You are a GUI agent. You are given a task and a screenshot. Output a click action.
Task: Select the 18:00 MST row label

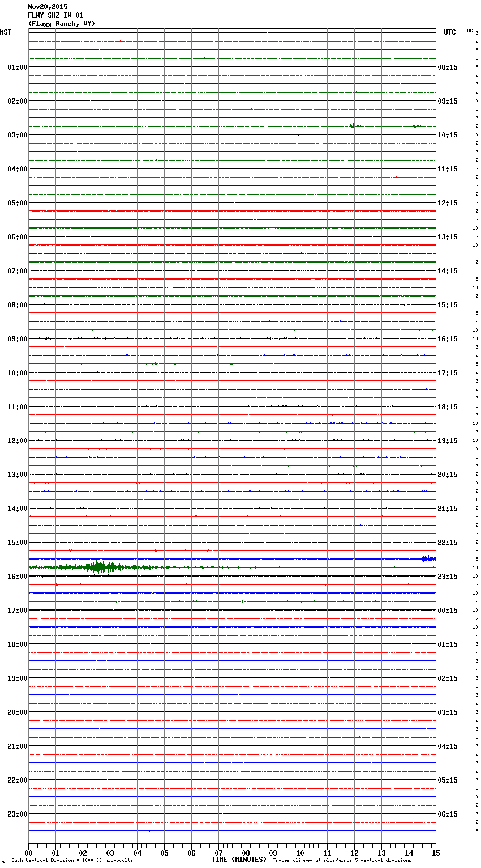pos(17,644)
